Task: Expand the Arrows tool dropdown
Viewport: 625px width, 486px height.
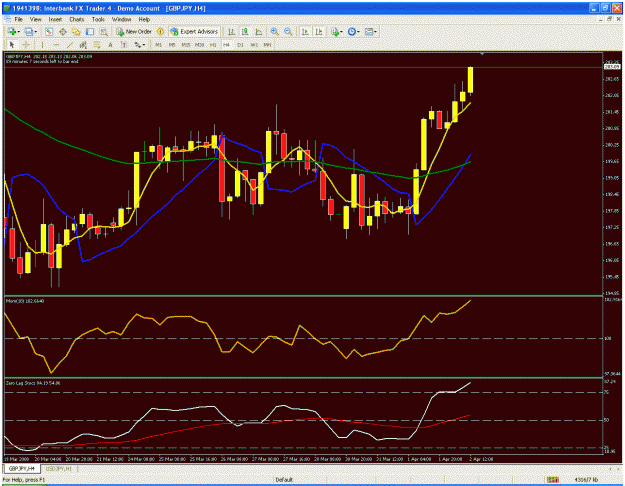Action: click(x=144, y=45)
